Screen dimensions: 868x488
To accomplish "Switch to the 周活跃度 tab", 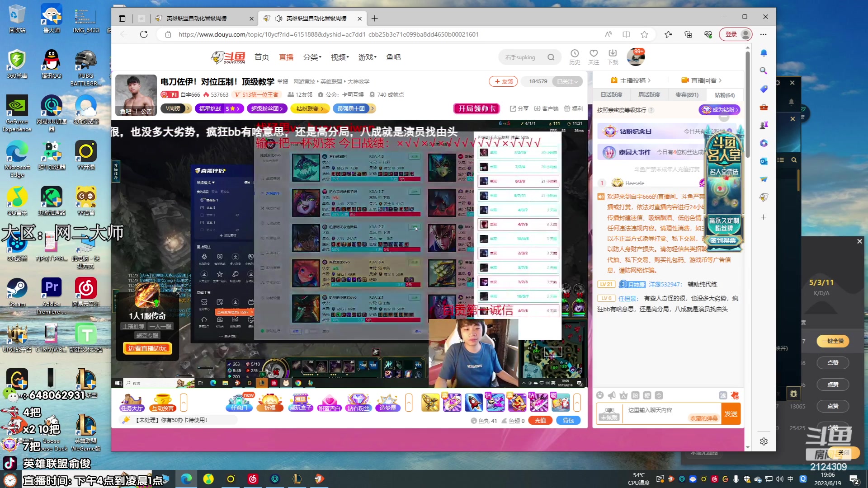I will 649,95.
